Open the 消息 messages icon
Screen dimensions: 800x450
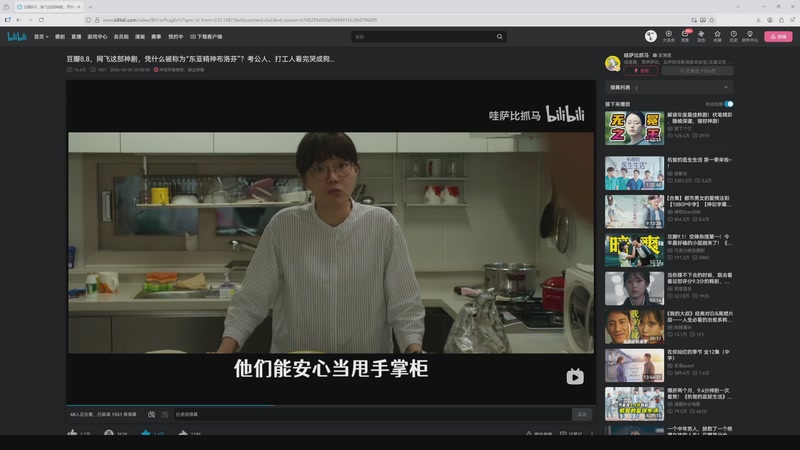tap(685, 36)
